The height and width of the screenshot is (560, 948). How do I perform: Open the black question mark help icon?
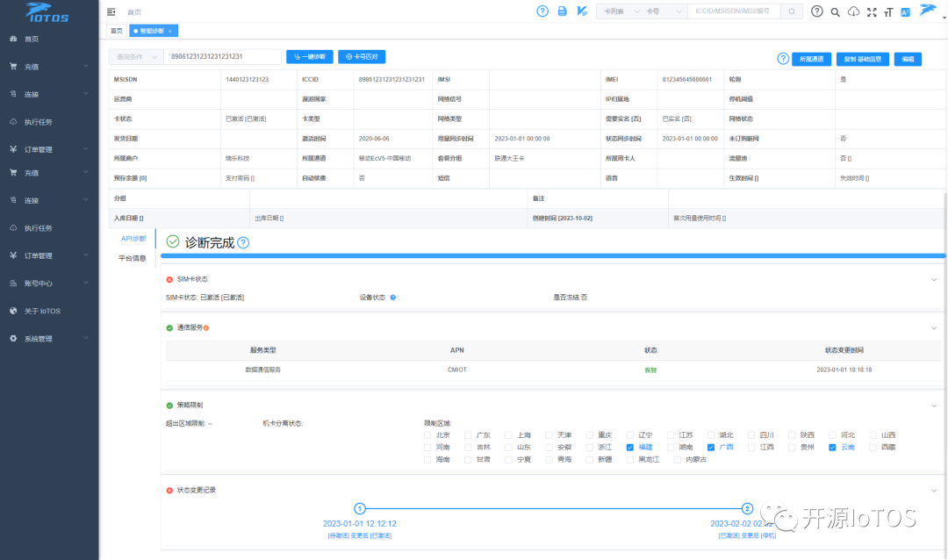(x=817, y=11)
